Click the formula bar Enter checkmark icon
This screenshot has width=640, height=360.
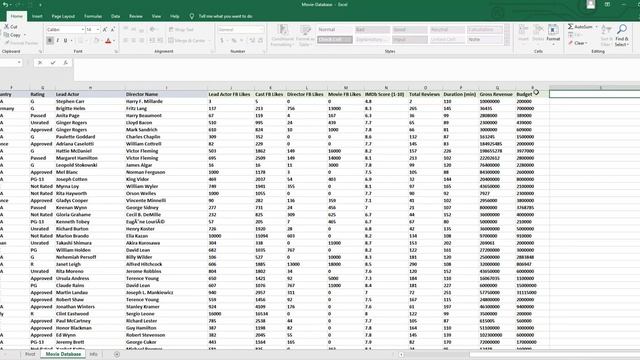click(53, 62)
